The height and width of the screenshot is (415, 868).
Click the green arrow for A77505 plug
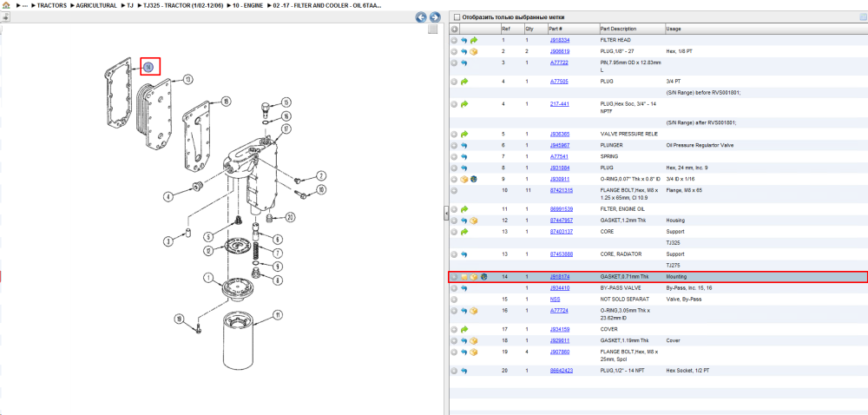point(464,82)
